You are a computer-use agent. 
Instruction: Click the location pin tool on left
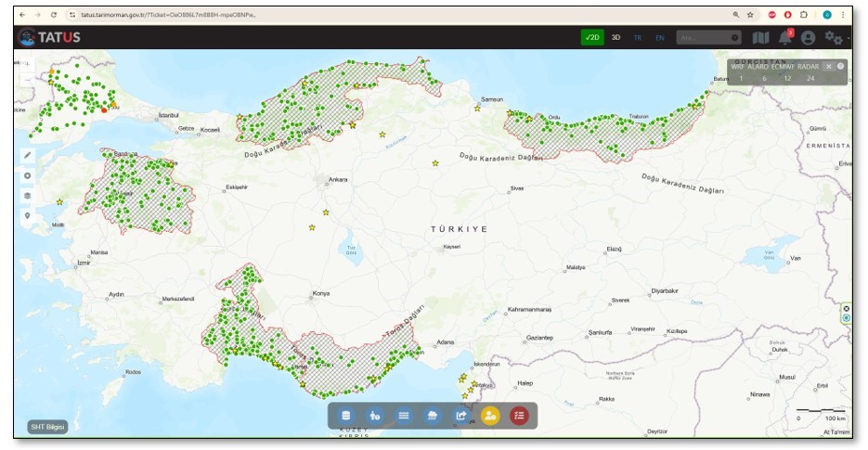coord(28,216)
